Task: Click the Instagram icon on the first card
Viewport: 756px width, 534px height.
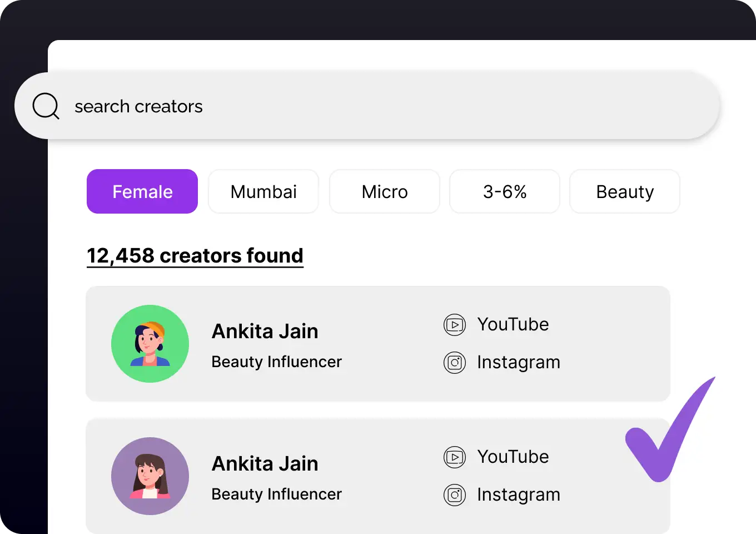Action: click(455, 362)
